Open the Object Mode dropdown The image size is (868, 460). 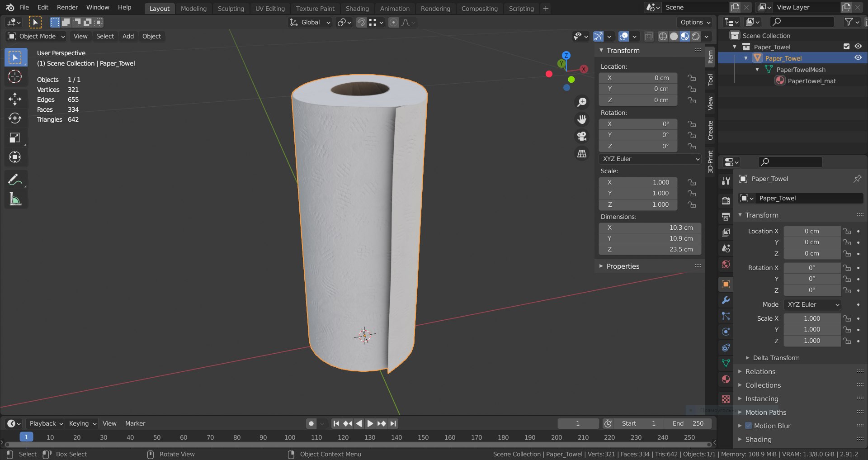[37, 36]
